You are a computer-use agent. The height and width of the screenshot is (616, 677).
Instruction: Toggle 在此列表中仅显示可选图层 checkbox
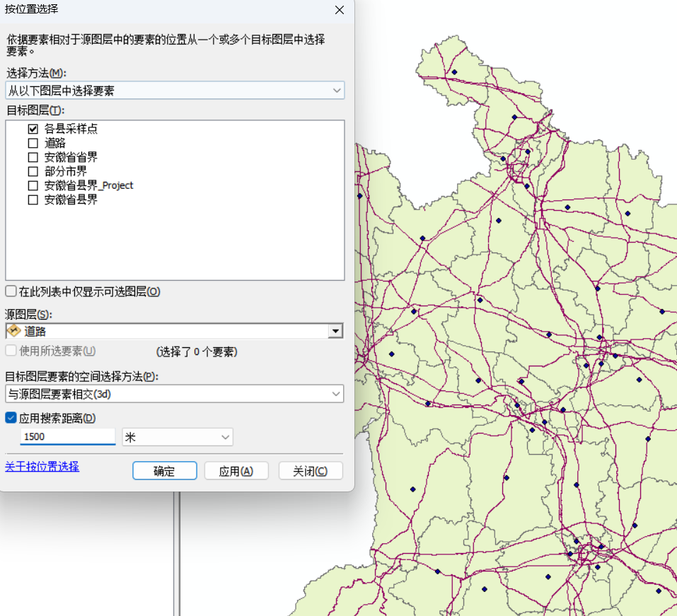pos(11,291)
